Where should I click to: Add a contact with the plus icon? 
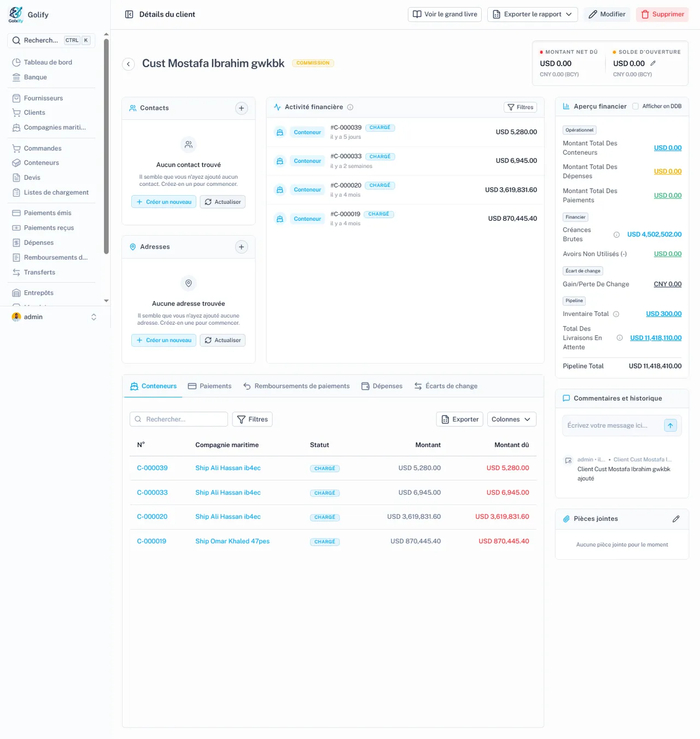pyautogui.click(x=241, y=108)
